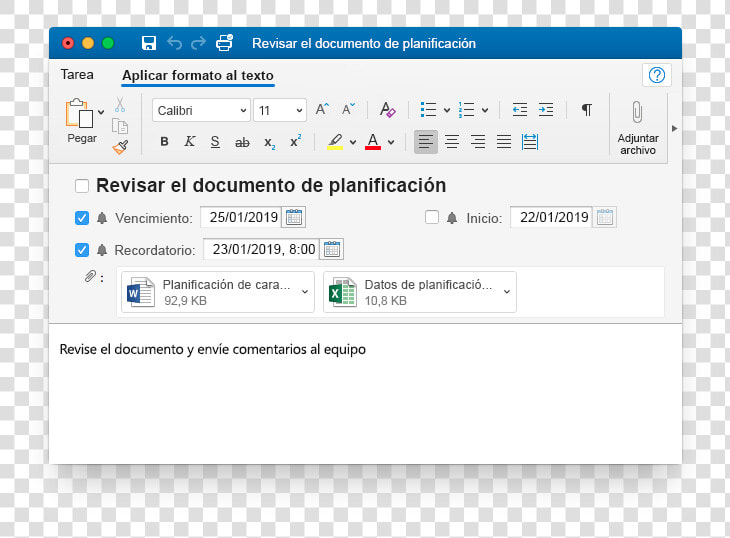Viewport: 730px width, 538px height.
Task: Click the Recordatorio field 23/01/2019, 8:00
Action: click(262, 249)
